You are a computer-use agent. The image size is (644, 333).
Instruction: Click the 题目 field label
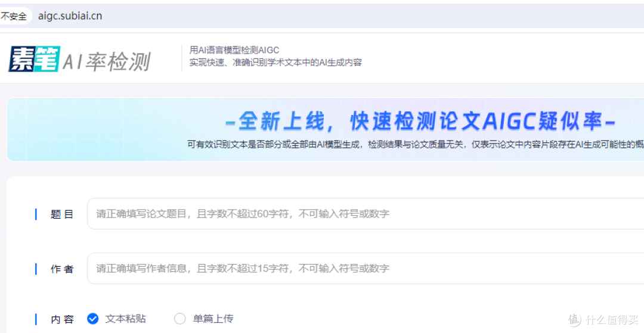62,214
